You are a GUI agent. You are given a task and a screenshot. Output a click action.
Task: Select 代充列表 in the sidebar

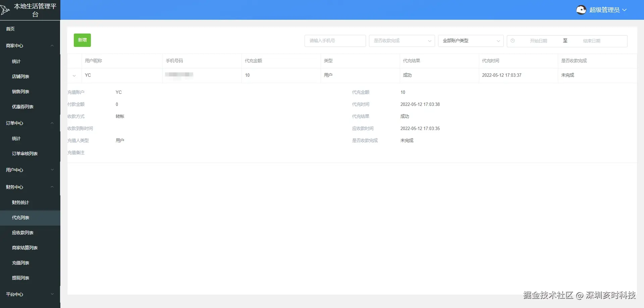click(x=30, y=218)
